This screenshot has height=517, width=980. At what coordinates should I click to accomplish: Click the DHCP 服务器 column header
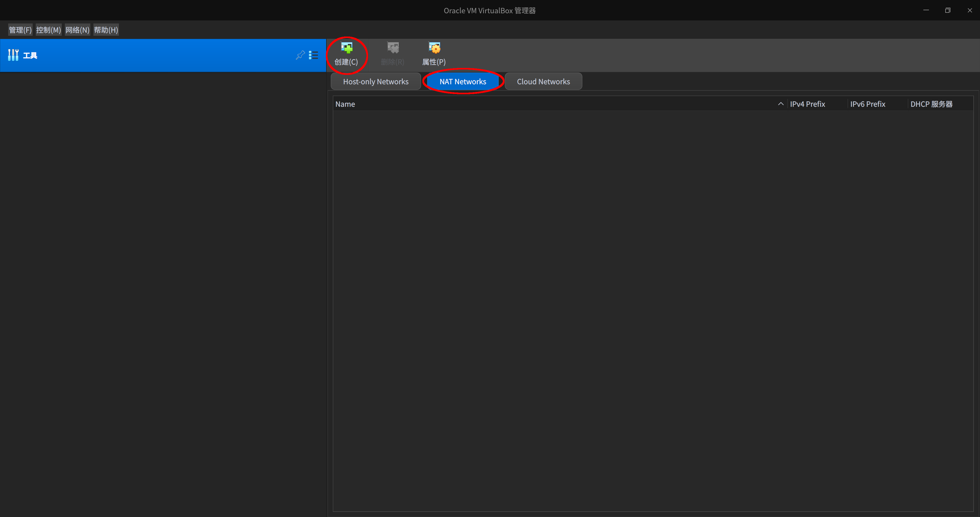coord(931,103)
